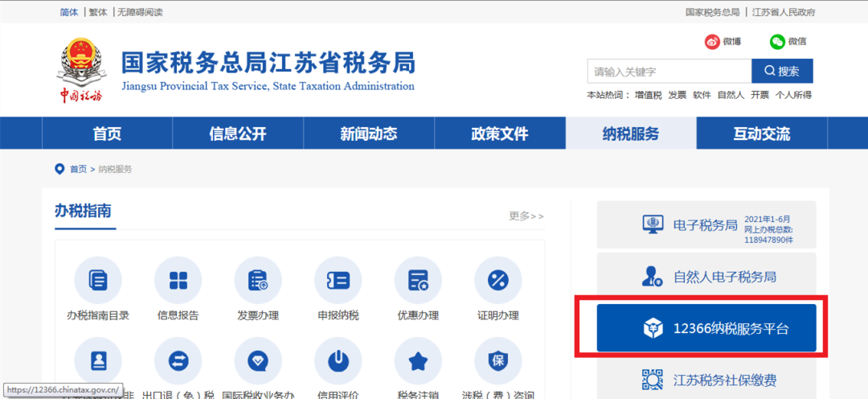Open the 发票办理 icon
Viewport: 868px width, 399px height.
[258, 281]
